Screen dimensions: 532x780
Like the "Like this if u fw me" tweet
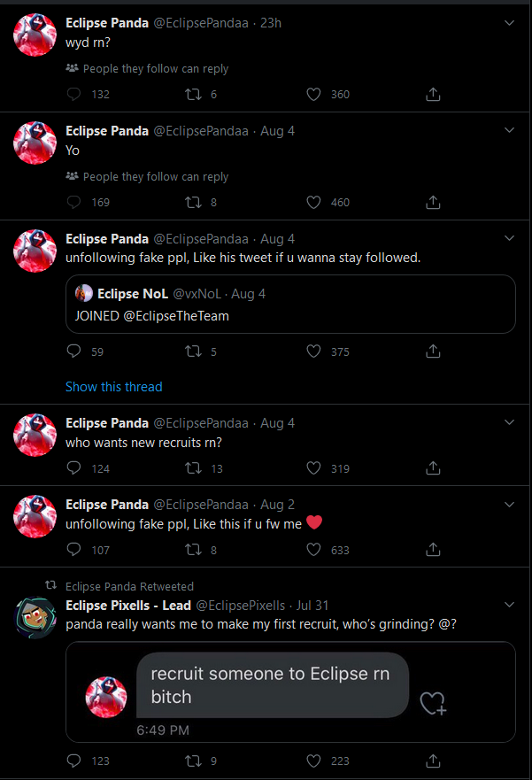(x=313, y=550)
